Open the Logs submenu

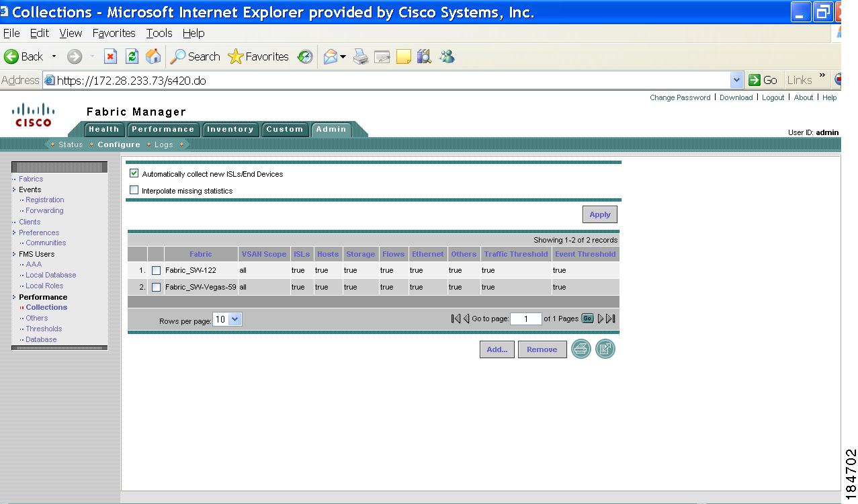point(164,144)
